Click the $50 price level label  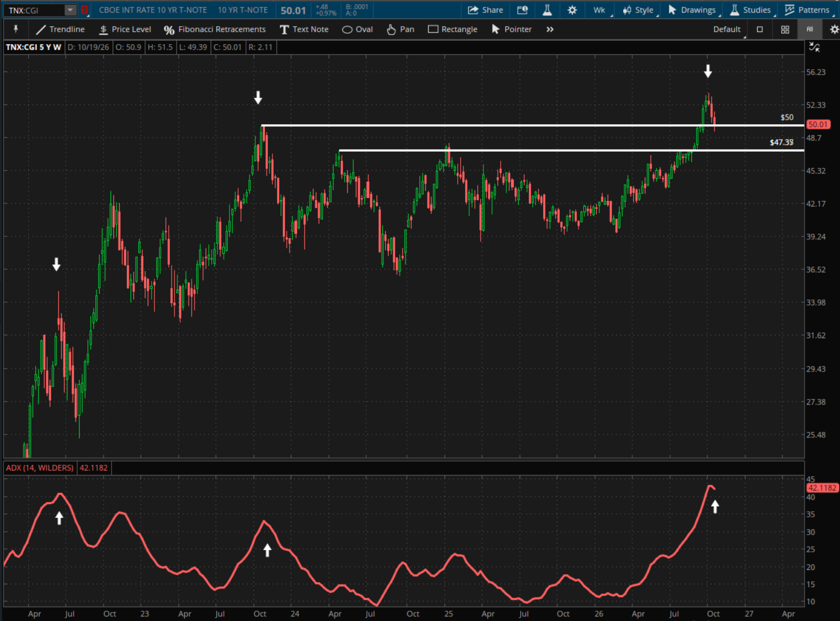(787, 117)
